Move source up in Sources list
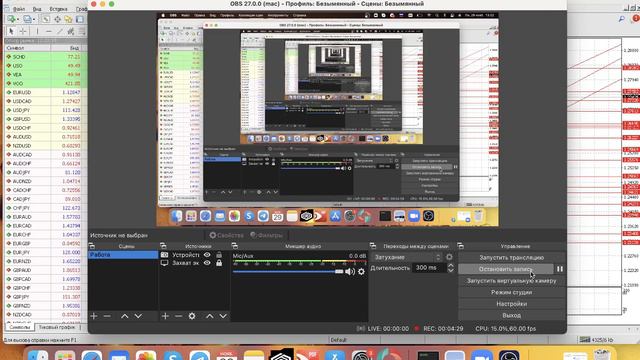This screenshot has height=360, width=640. pos(210,316)
